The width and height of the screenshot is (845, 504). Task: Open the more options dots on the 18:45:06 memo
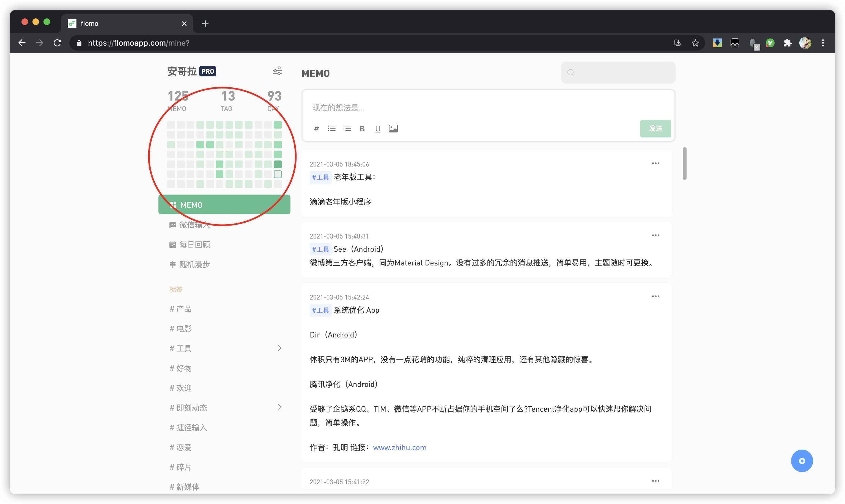655,163
